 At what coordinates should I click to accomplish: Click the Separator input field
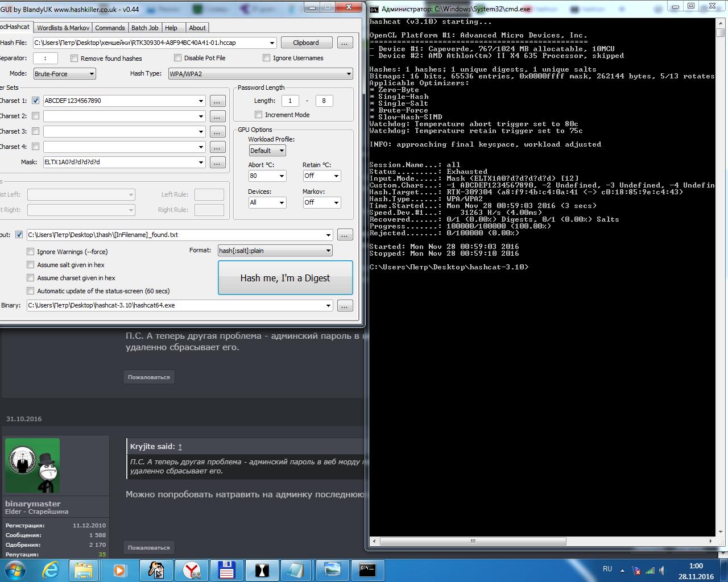45,58
